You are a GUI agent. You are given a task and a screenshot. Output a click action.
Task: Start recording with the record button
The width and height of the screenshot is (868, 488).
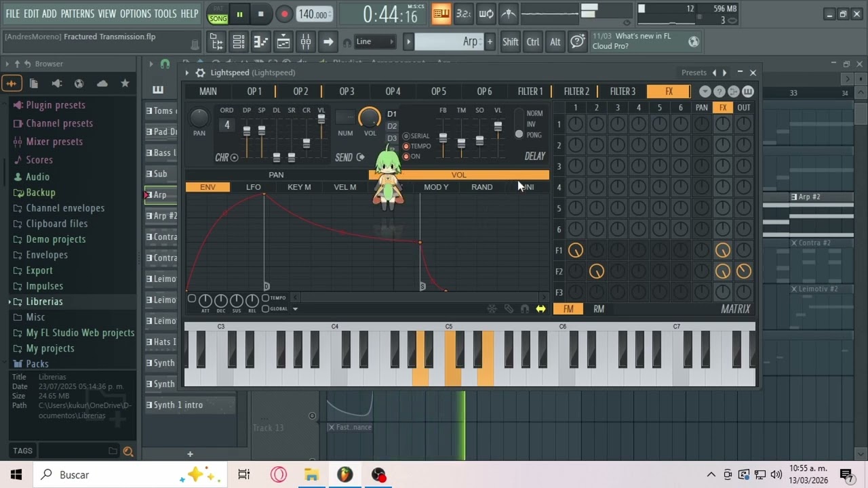click(x=284, y=14)
